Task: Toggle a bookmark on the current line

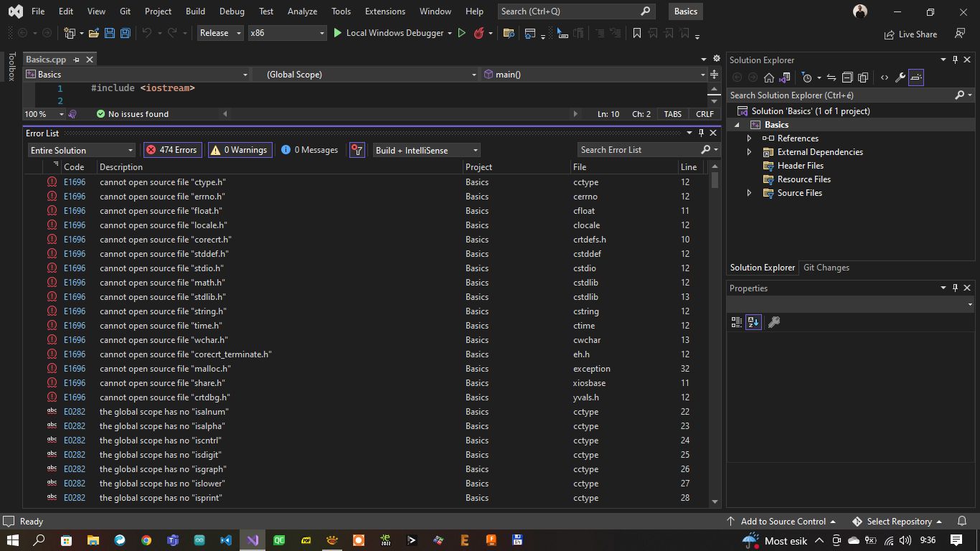Action: (637, 33)
